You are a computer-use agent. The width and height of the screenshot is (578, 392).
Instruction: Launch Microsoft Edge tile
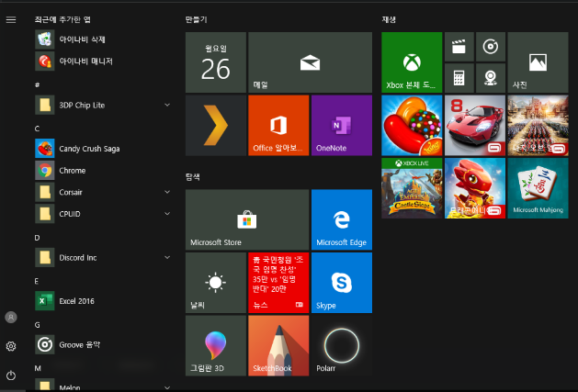click(x=342, y=219)
